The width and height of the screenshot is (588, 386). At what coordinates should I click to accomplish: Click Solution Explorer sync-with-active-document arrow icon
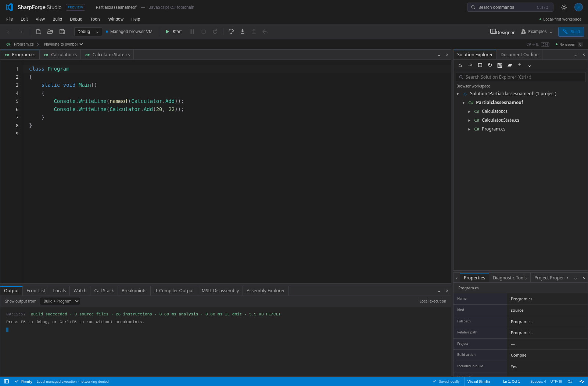point(470,65)
